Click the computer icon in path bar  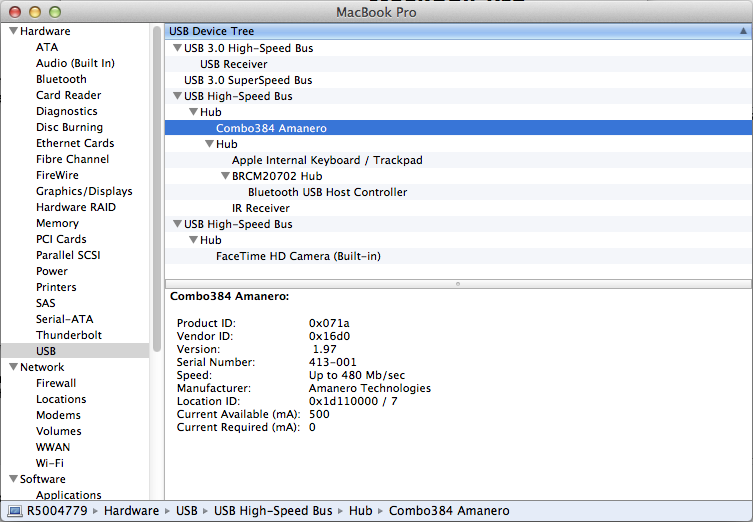(x=15, y=511)
